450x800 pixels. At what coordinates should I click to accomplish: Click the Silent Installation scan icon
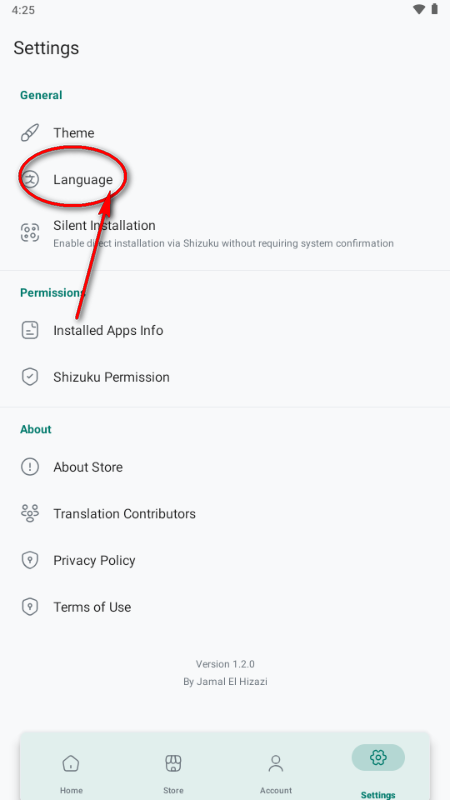pyautogui.click(x=30, y=233)
